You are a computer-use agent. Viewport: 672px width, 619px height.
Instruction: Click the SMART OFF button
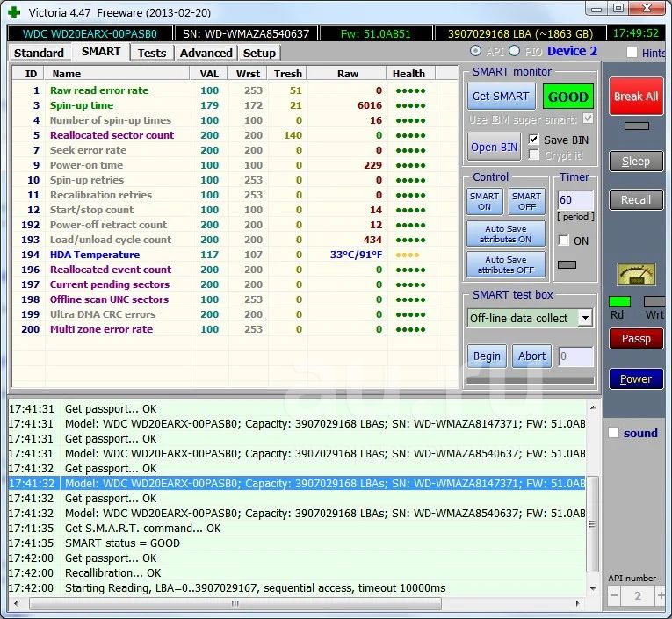[527, 201]
